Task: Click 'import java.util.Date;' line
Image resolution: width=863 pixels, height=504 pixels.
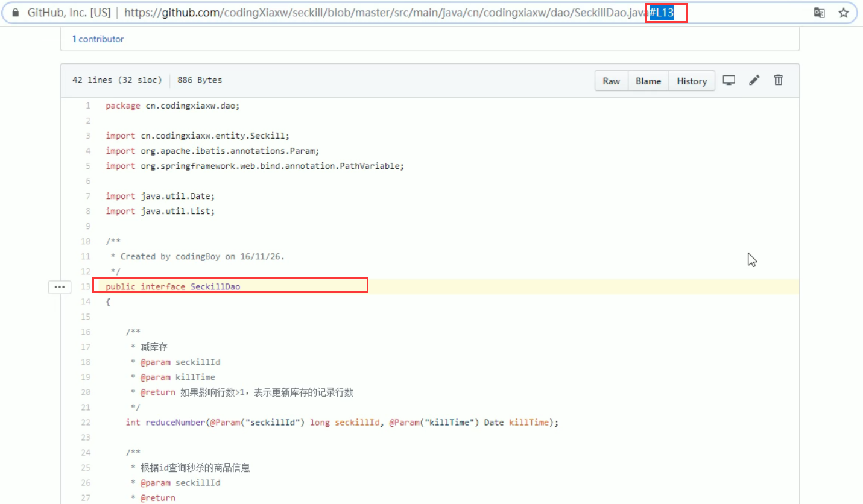Action: click(160, 196)
